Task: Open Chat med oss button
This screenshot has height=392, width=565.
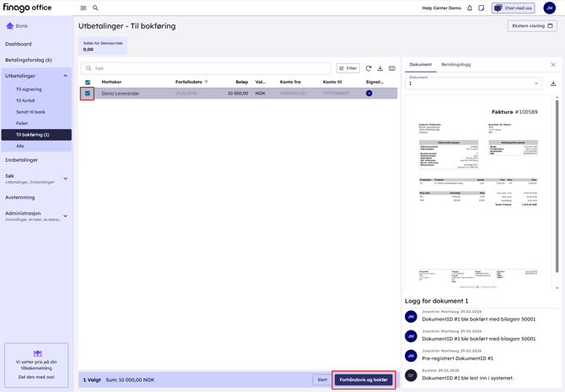Action: tap(513, 8)
